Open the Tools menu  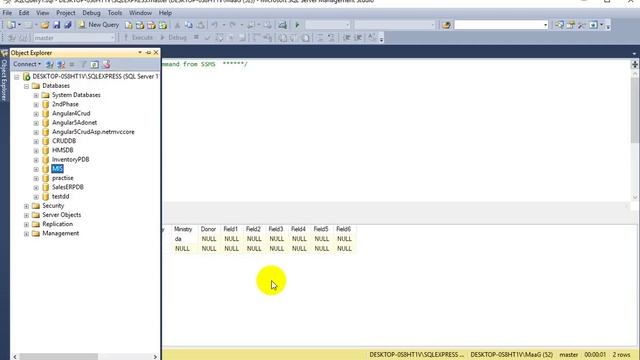(x=115, y=13)
